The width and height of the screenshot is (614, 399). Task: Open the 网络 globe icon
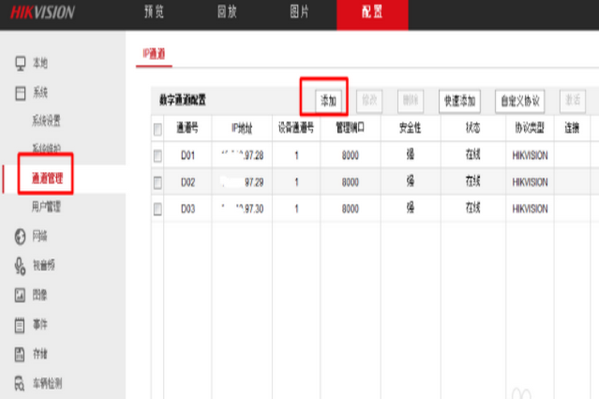tap(20, 237)
